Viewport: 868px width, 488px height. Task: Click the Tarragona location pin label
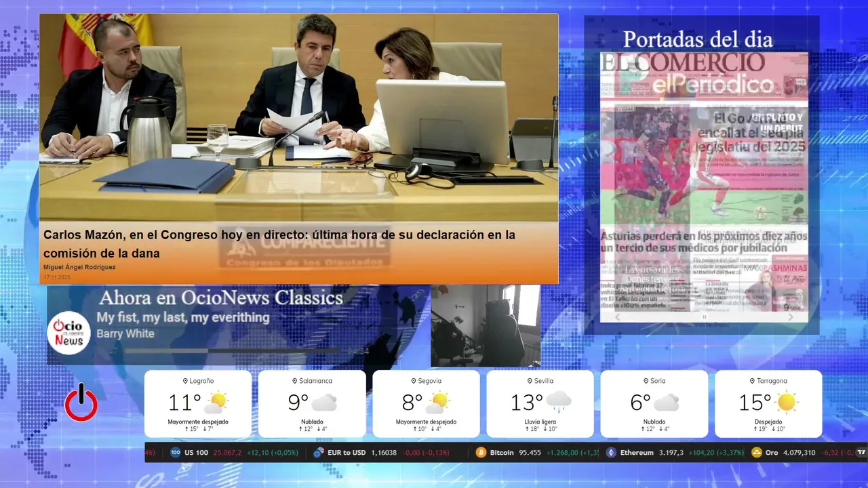pyautogui.click(x=768, y=381)
